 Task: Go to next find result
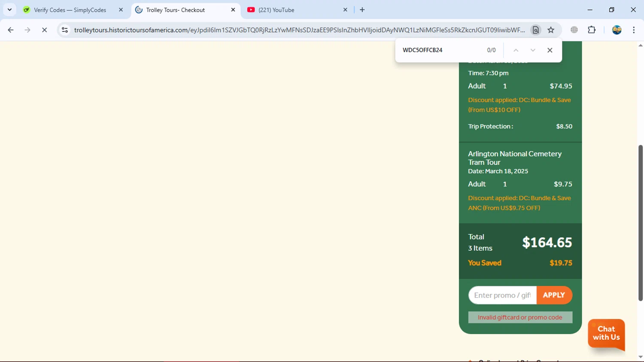point(533,50)
